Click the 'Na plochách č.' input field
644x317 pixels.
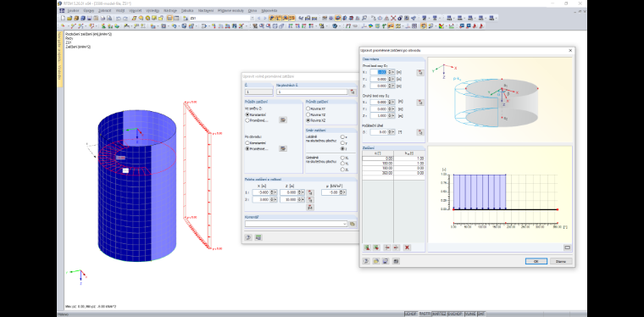312,92
